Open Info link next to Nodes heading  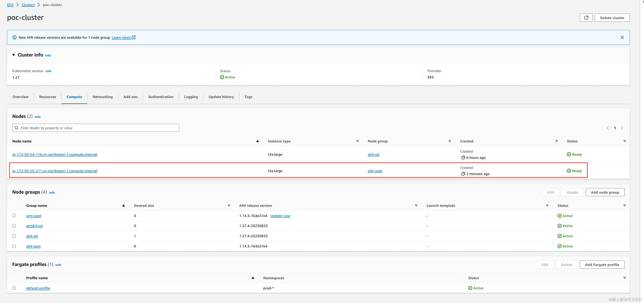pyautogui.click(x=37, y=117)
